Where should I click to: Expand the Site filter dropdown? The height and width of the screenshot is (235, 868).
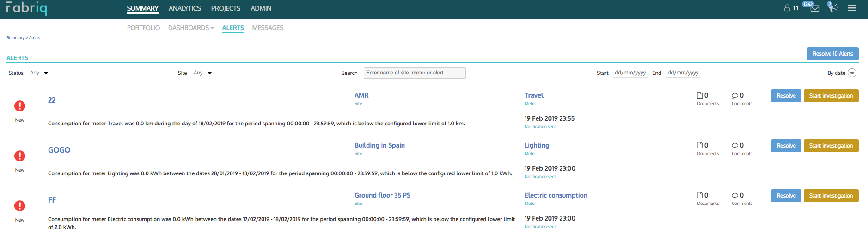pyautogui.click(x=203, y=73)
